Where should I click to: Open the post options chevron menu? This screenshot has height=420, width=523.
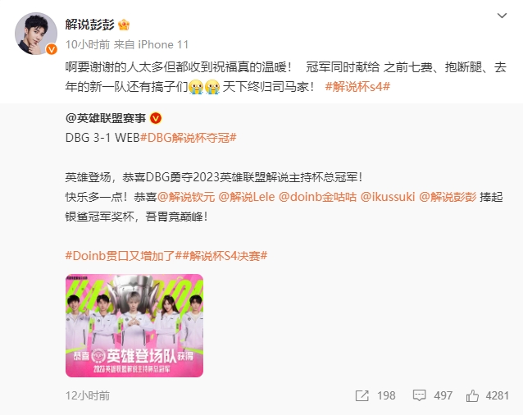point(502,16)
